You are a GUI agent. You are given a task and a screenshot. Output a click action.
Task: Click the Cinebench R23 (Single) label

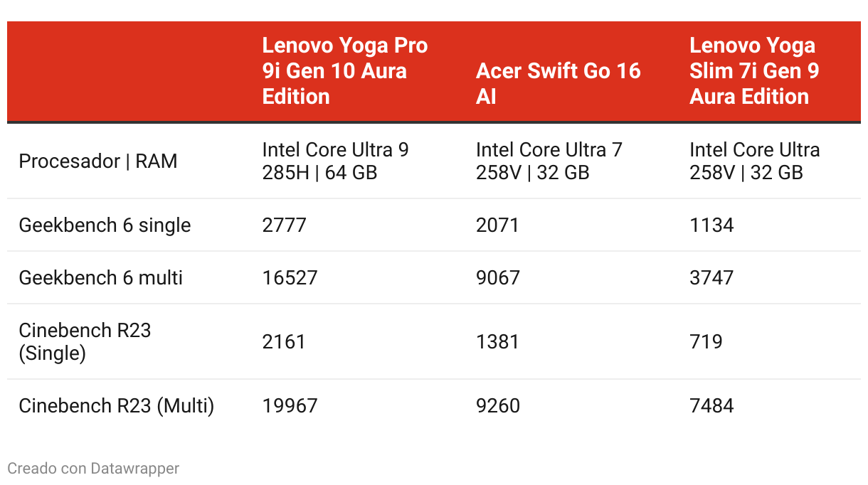pyautogui.click(x=85, y=341)
